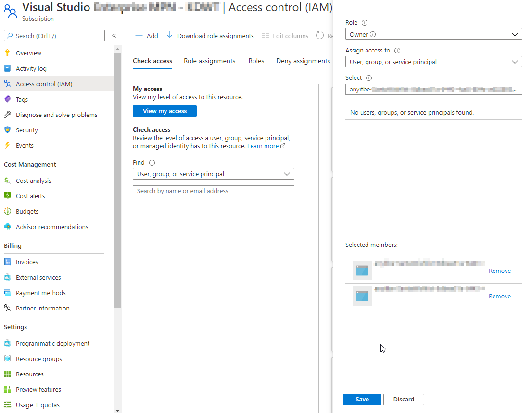Open the Learn more link
The height and width of the screenshot is (413, 532).
point(266,146)
